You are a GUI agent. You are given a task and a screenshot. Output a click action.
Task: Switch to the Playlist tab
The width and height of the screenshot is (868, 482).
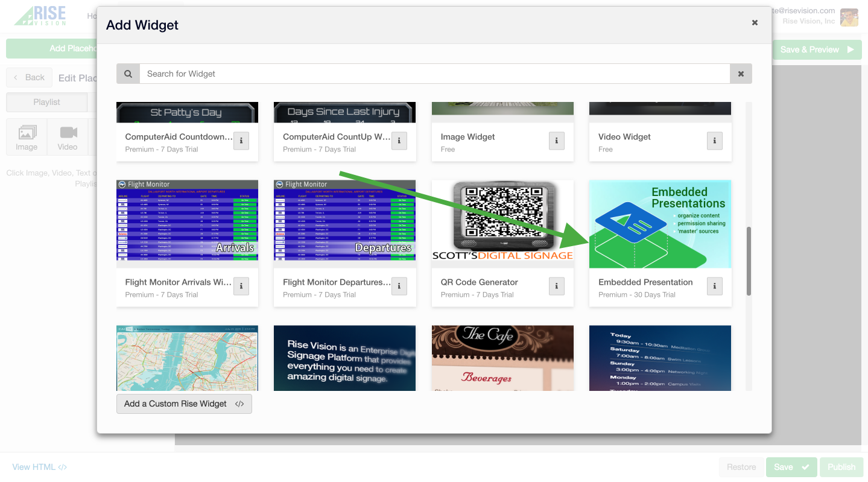(46, 102)
